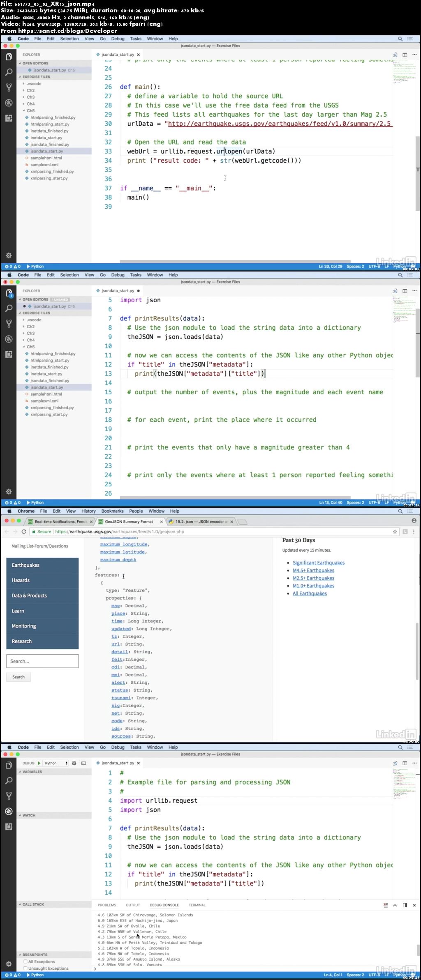Open Chrome's People menu

pos(136,511)
